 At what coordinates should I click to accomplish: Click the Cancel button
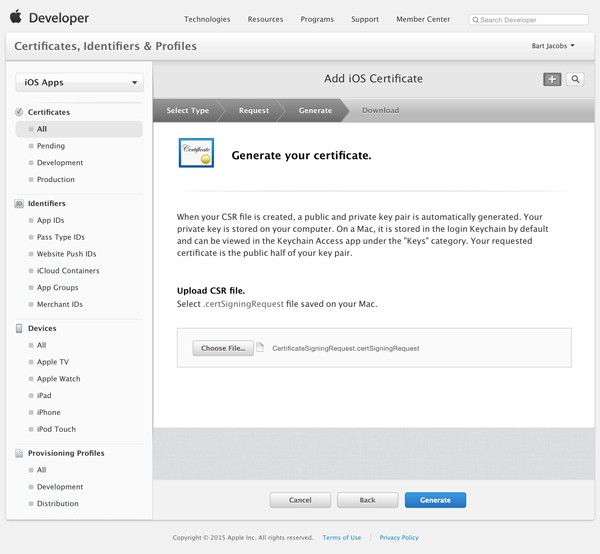pyautogui.click(x=300, y=500)
